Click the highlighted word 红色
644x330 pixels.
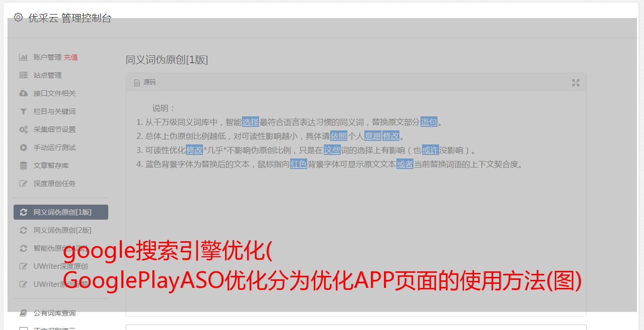299,164
